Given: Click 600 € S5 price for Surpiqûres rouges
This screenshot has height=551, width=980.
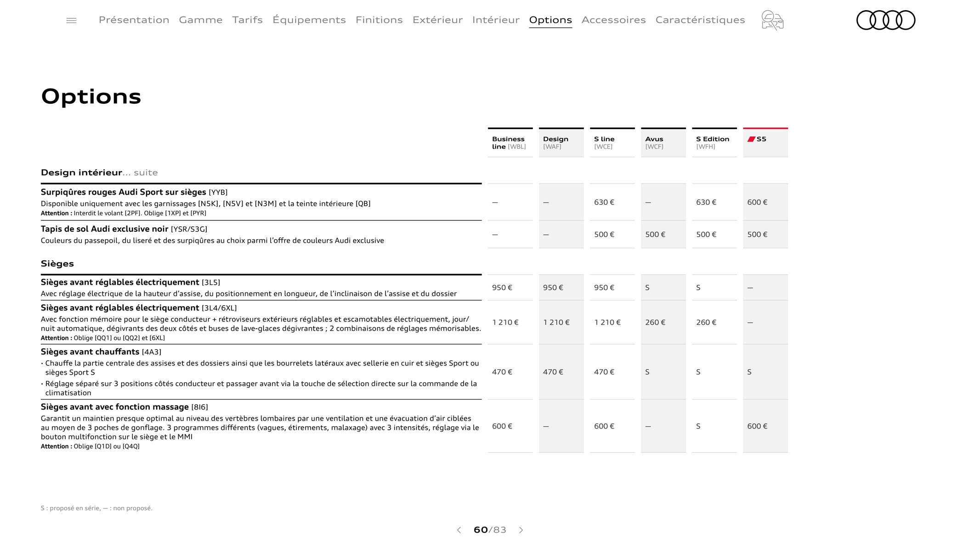Looking at the screenshot, I should coord(757,202).
